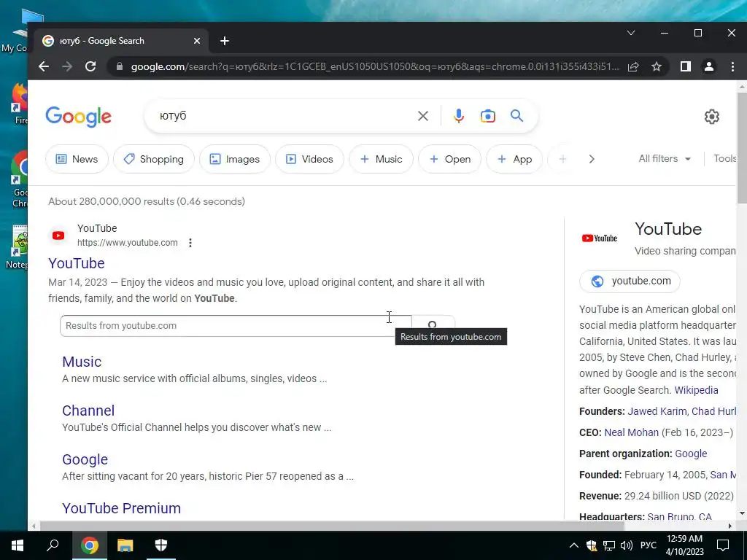This screenshot has width=747, height=560.
Task: Close the ютуб Google Search tab
Action: [197, 41]
